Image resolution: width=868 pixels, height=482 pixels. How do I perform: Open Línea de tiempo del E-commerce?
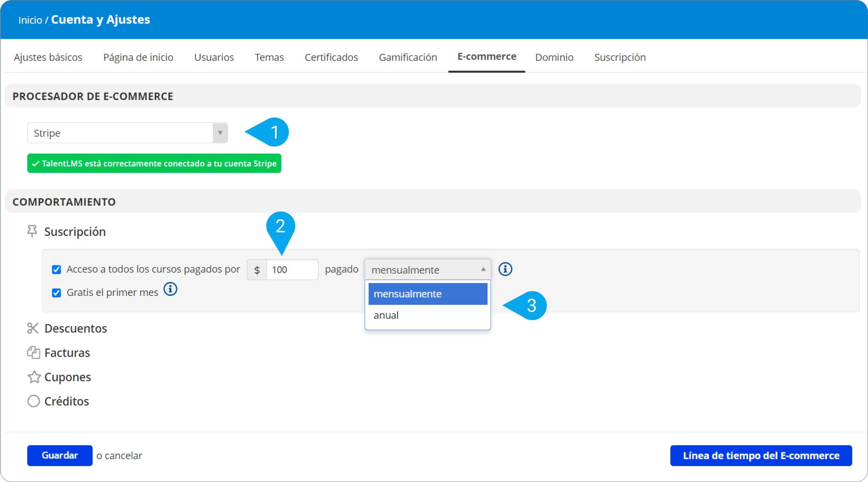tap(761, 455)
